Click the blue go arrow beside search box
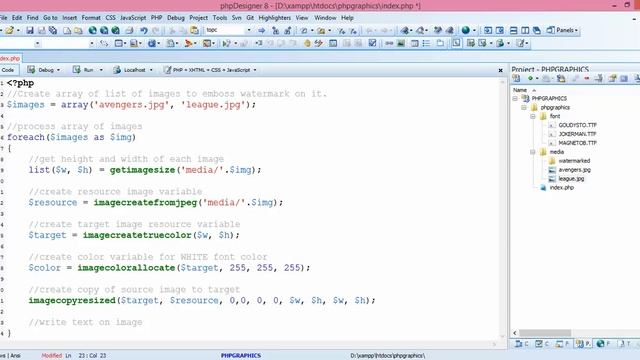 262,31
